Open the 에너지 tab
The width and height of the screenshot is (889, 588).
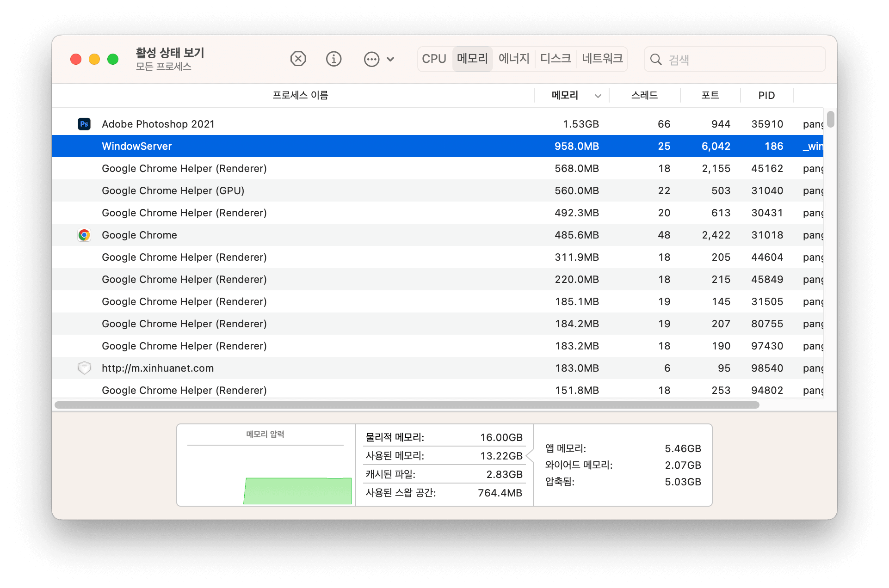[514, 59]
